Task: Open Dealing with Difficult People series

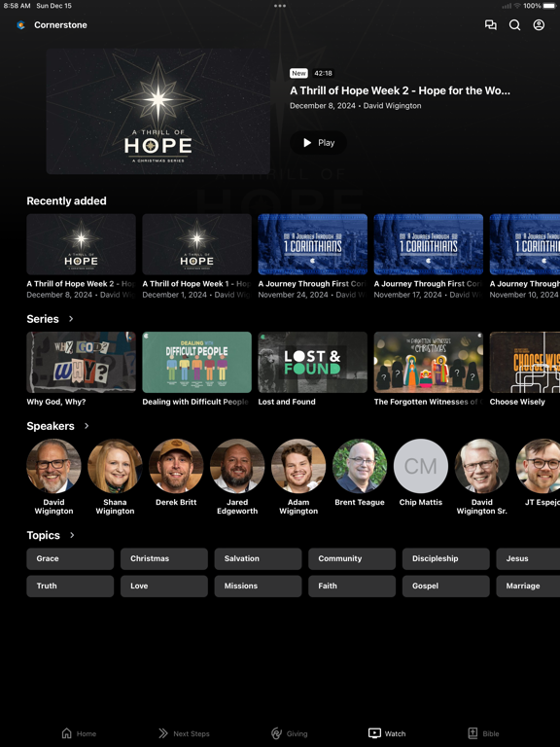Action: click(x=196, y=363)
